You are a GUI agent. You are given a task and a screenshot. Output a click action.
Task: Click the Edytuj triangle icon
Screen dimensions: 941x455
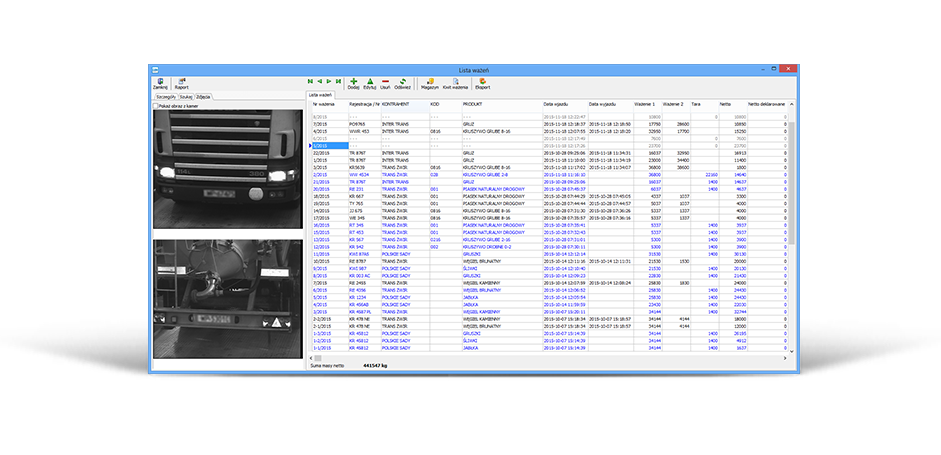(x=370, y=82)
